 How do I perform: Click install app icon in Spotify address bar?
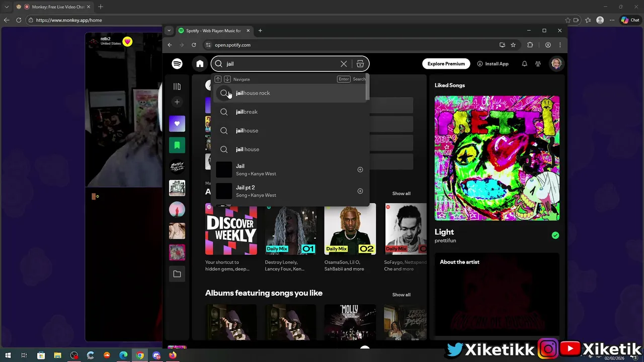tap(502, 45)
